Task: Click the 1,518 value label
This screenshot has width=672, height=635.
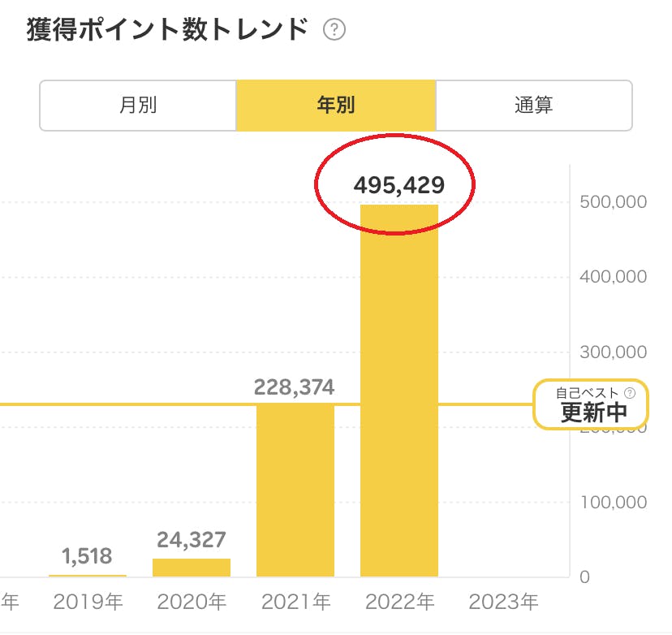Action: [x=87, y=557]
